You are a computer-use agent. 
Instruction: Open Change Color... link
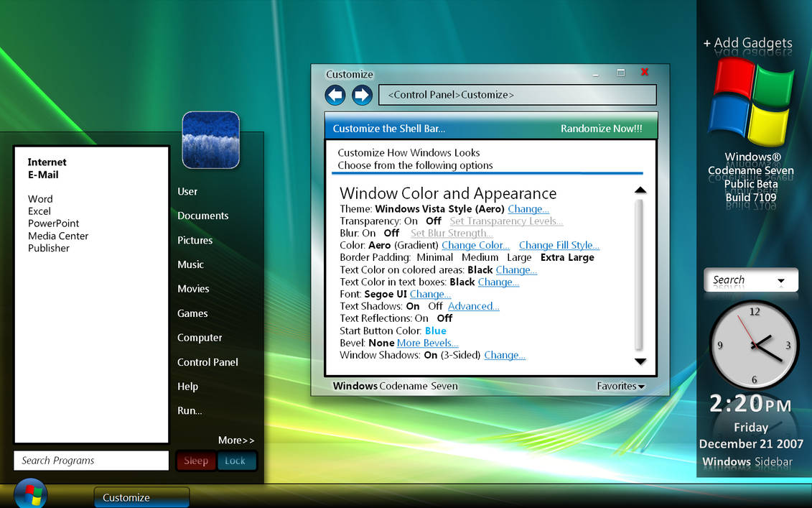(x=475, y=245)
